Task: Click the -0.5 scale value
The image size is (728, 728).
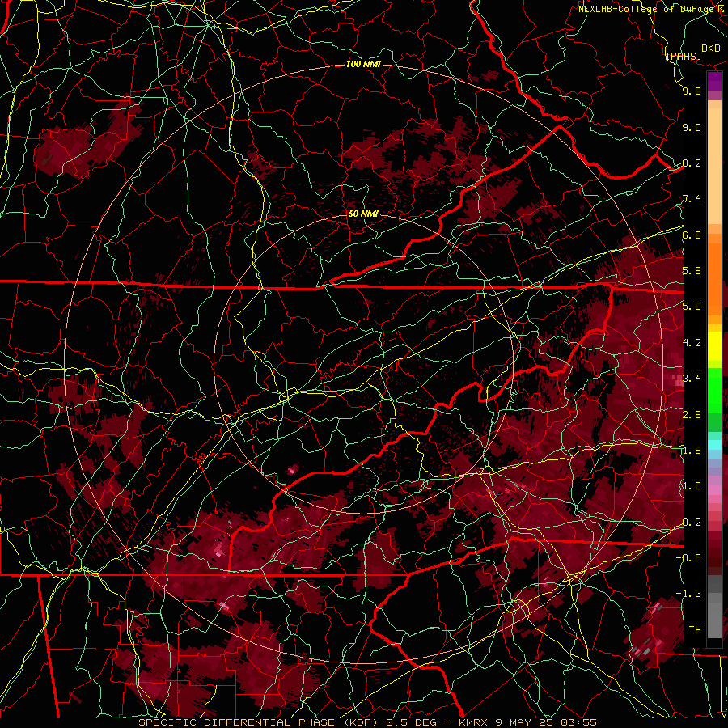Action: [x=688, y=557]
